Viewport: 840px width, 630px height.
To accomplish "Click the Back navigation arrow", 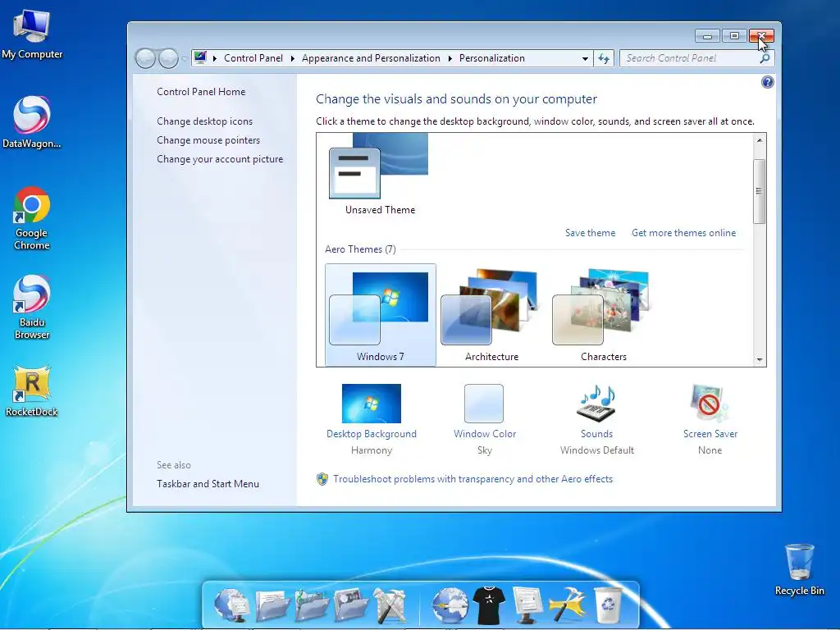I will 145,58.
